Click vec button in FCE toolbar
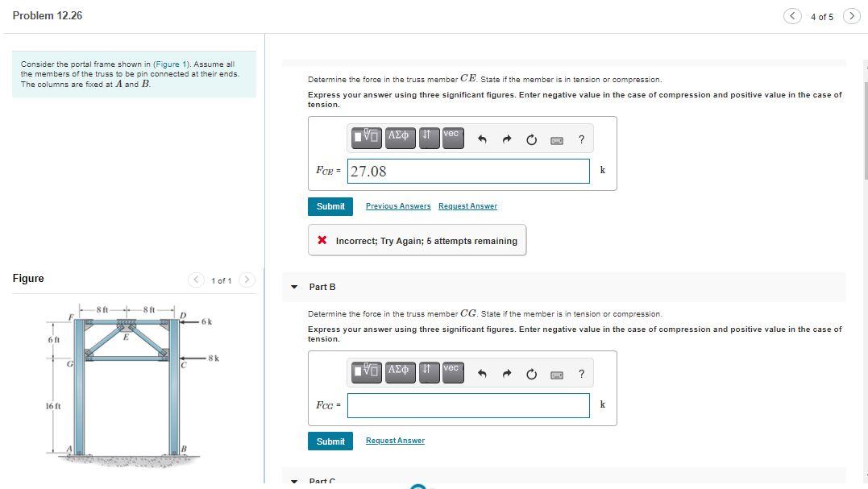 (x=454, y=138)
